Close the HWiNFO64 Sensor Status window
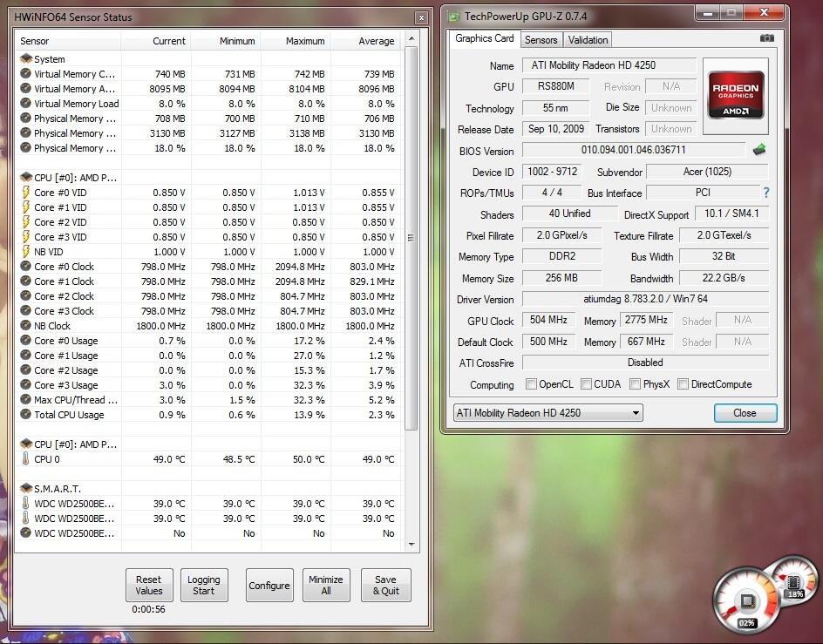Screen dimensions: 823x644 (421, 17)
